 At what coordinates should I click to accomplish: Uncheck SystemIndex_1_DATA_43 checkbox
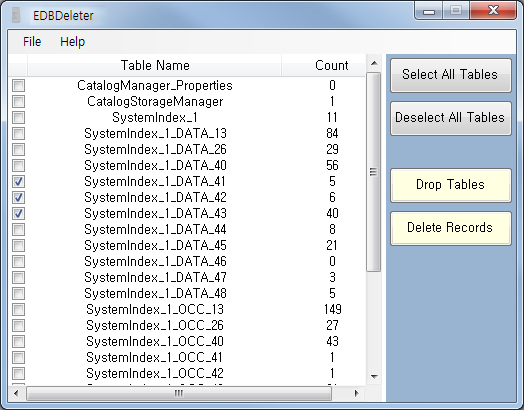pyautogui.click(x=18, y=214)
